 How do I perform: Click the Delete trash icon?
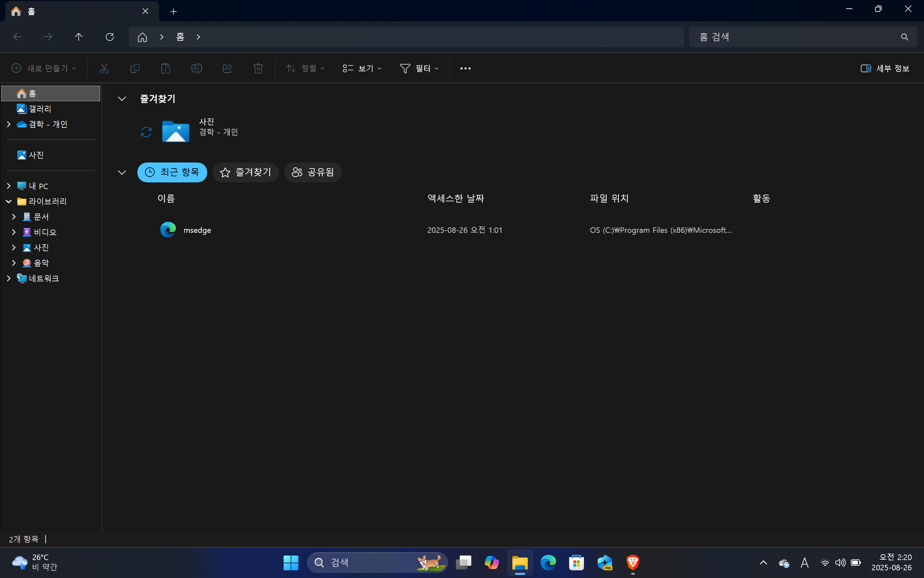tap(258, 68)
